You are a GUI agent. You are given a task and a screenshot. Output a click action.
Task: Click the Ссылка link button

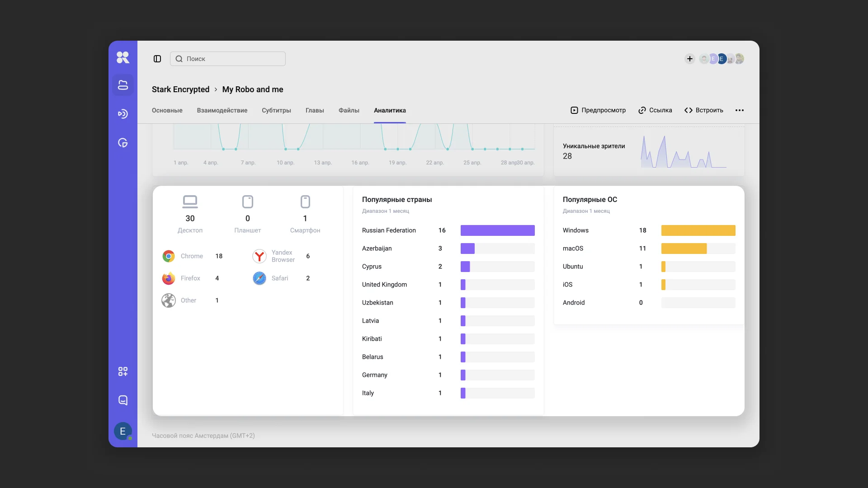coord(655,110)
